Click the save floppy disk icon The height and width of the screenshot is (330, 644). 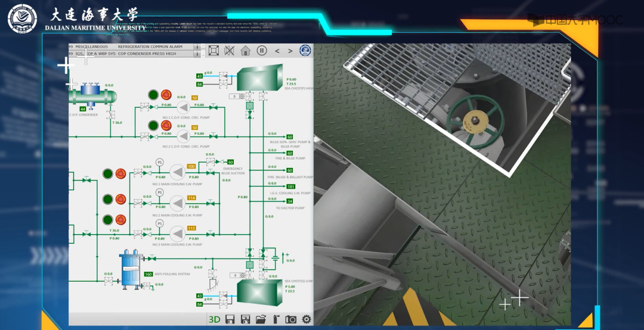(230, 319)
